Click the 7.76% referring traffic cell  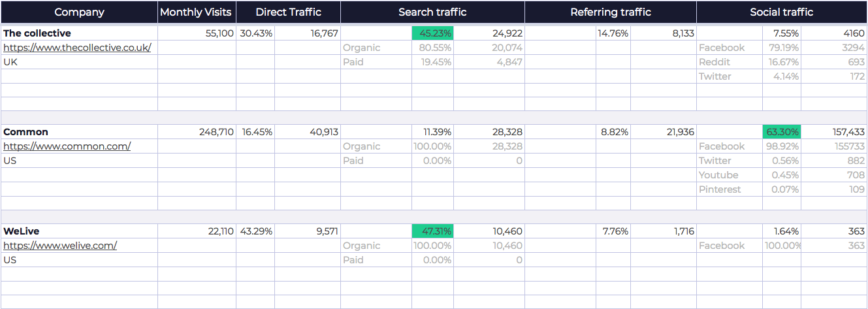tap(613, 231)
